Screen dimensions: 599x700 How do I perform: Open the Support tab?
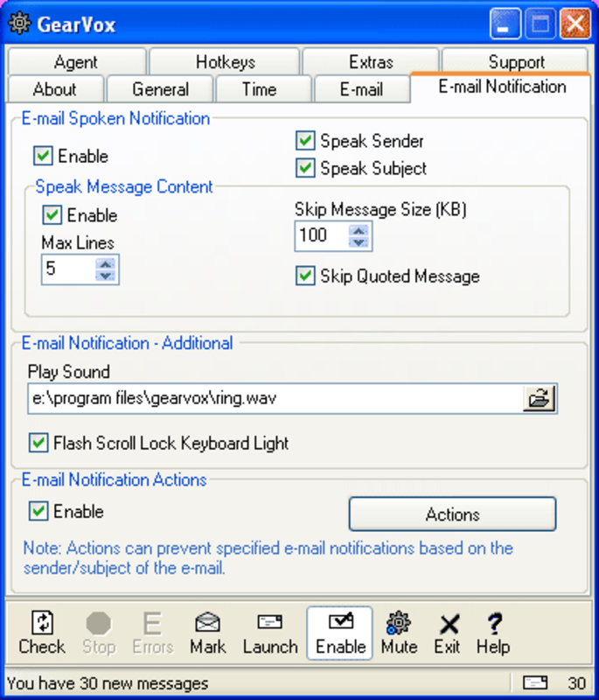516,61
